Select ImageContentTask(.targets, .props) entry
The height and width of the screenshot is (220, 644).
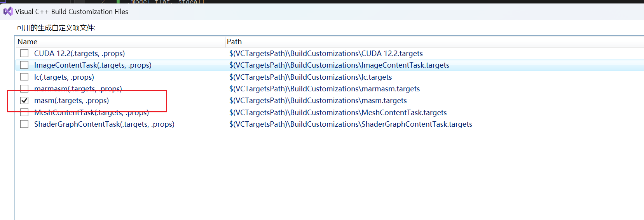coord(92,65)
